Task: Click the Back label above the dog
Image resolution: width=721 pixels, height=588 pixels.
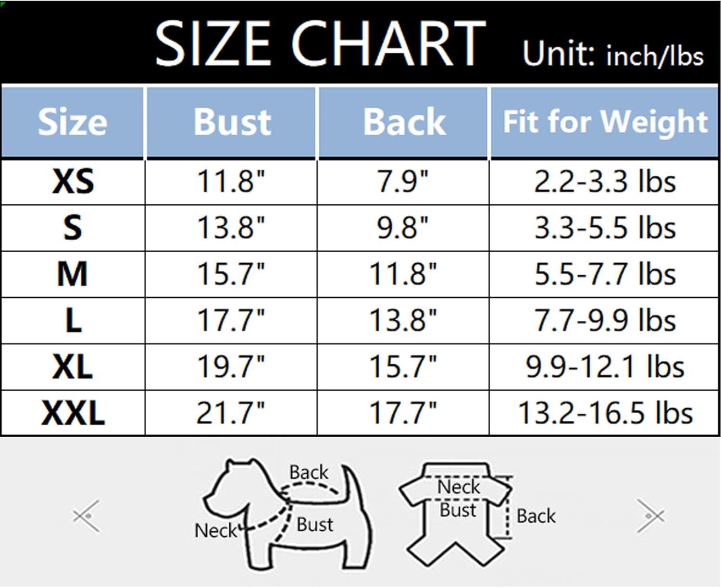Action: [x=309, y=472]
